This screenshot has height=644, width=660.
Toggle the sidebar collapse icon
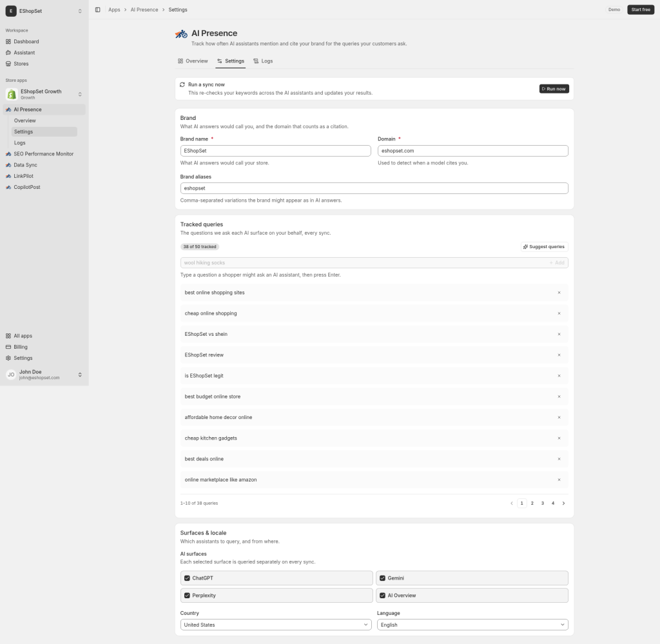(x=98, y=10)
